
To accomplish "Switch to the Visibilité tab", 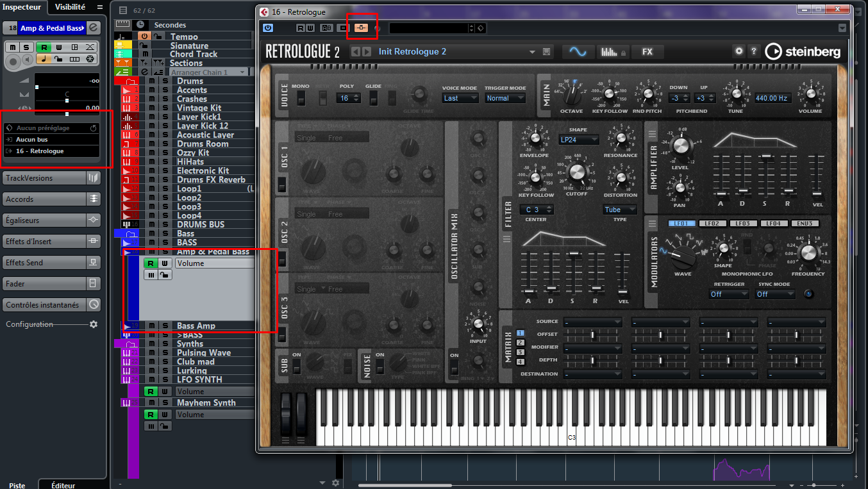I will tap(70, 7).
